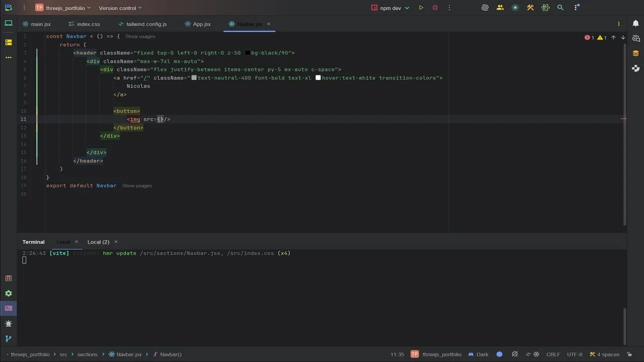
Task: Start debugging npm dev with bug icon
Action: coord(435,8)
